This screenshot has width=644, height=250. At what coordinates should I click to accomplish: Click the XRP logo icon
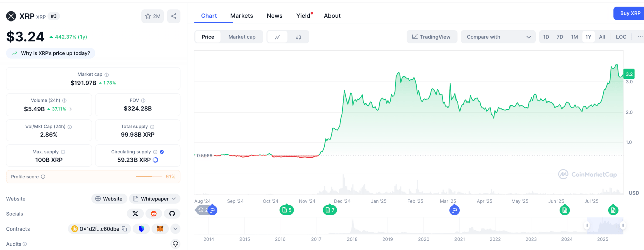[11, 16]
